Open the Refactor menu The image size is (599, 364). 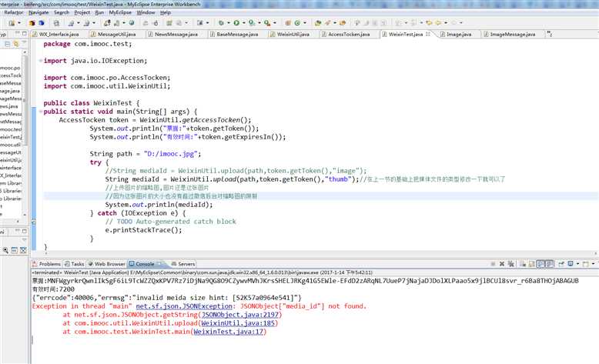point(14,12)
